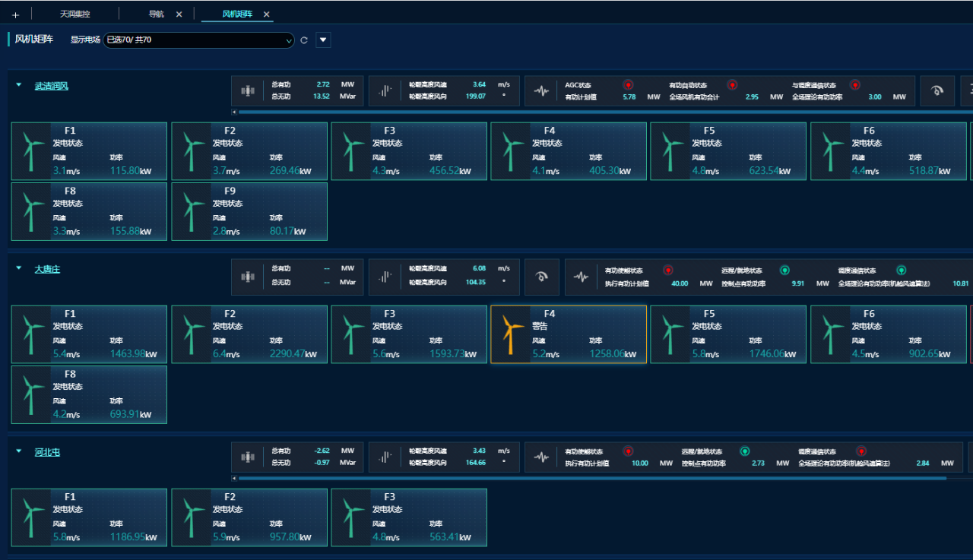Click the orange warning turbine icon of 大唐庄 F4

coord(512,334)
